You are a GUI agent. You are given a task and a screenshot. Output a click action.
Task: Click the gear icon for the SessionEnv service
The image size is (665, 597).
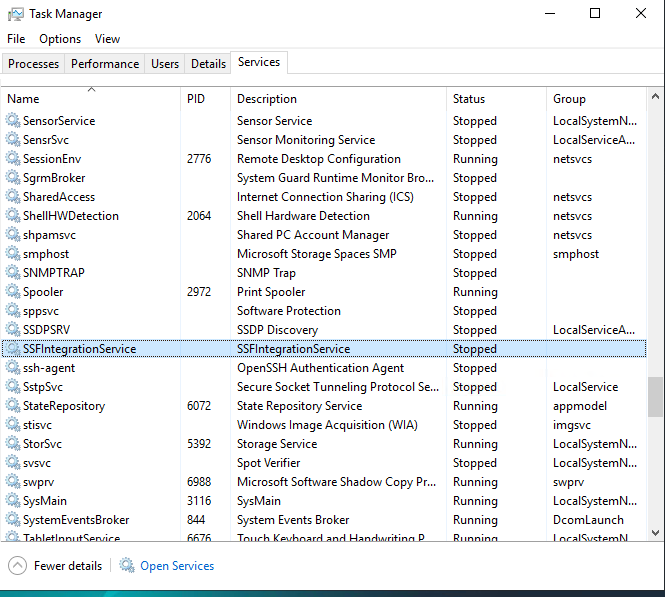13,159
